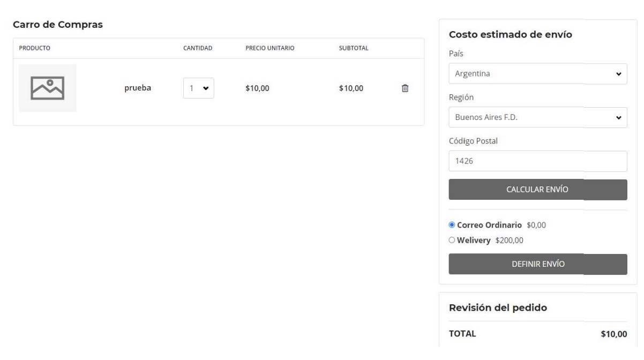
Task: Open the quantity dropdown for prueba
Action: tap(198, 88)
